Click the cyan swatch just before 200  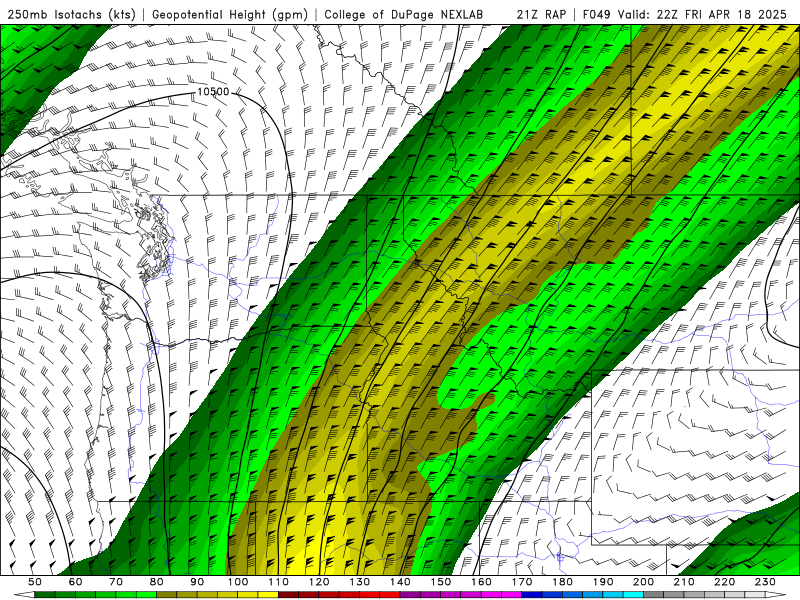(x=633, y=595)
